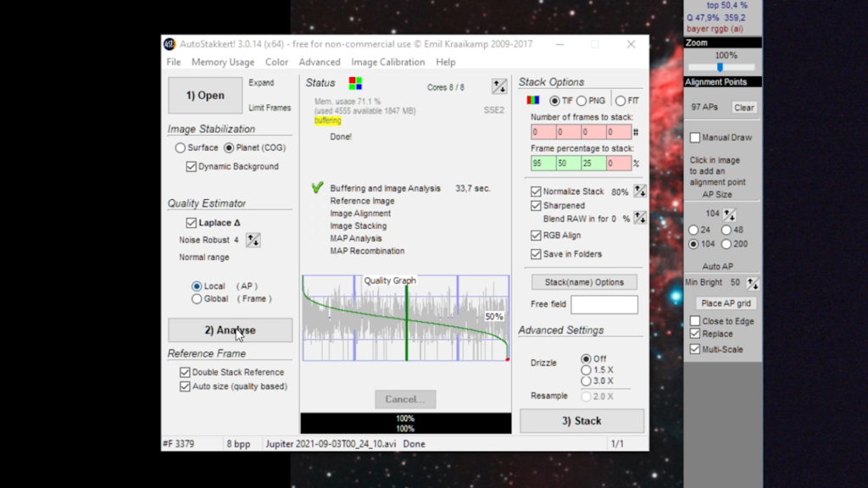Click the first frame number field
868x488 pixels.
[543, 132]
